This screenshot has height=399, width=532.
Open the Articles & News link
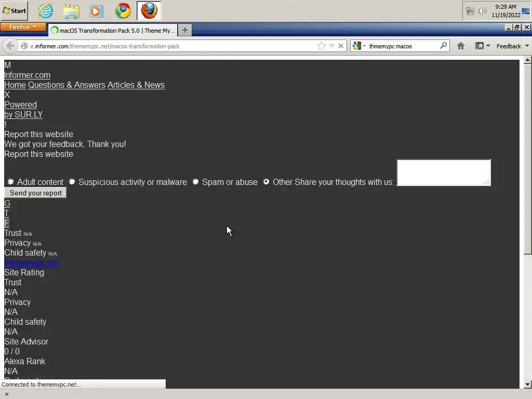coord(136,85)
